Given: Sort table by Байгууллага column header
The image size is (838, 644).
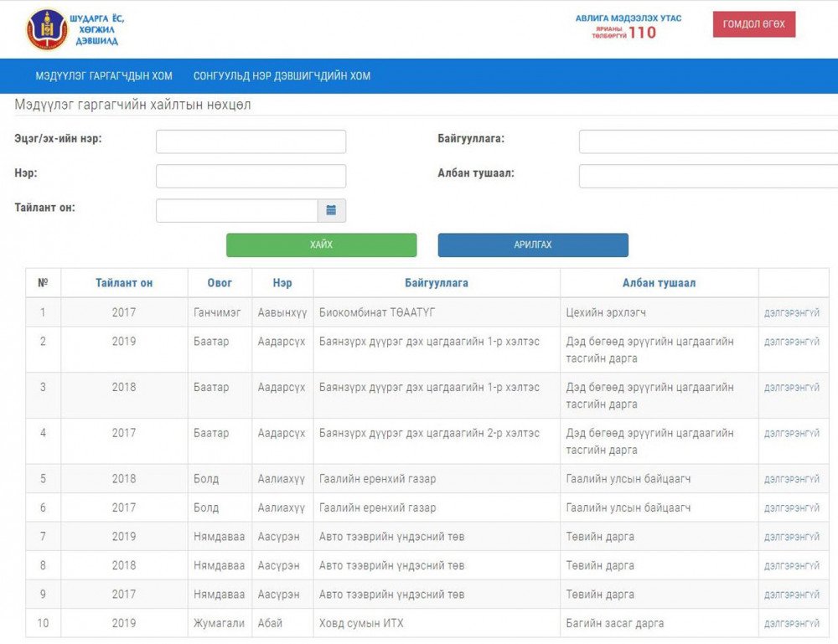Looking at the screenshot, I should [x=436, y=283].
